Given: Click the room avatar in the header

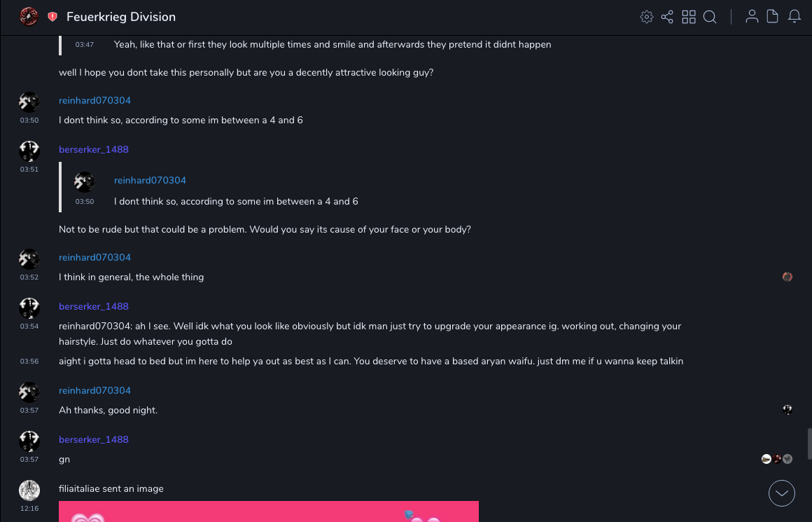Looking at the screenshot, I should pyautogui.click(x=29, y=17).
